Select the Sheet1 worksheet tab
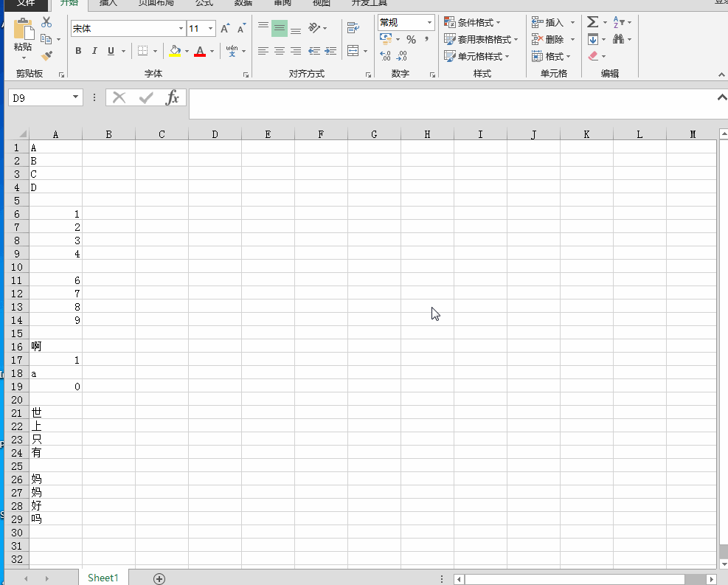Viewport: 728px width, 585px height. [103, 578]
